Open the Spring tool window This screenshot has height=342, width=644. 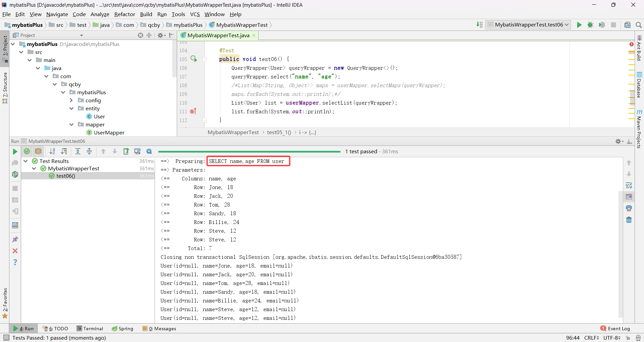point(122,329)
